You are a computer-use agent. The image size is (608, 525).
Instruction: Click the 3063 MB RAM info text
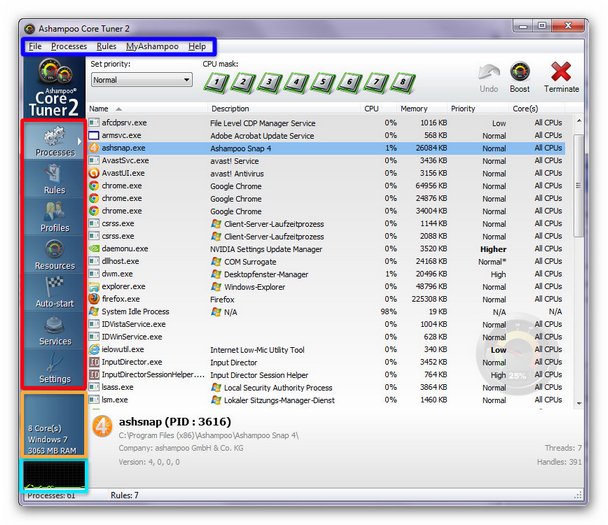click(x=52, y=451)
